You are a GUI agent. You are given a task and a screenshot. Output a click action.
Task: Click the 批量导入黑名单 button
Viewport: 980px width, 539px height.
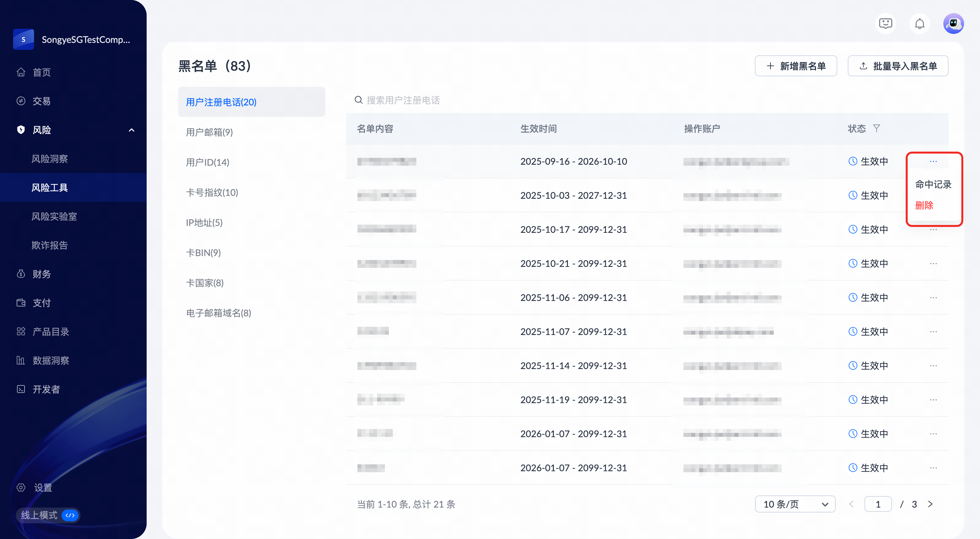point(898,66)
